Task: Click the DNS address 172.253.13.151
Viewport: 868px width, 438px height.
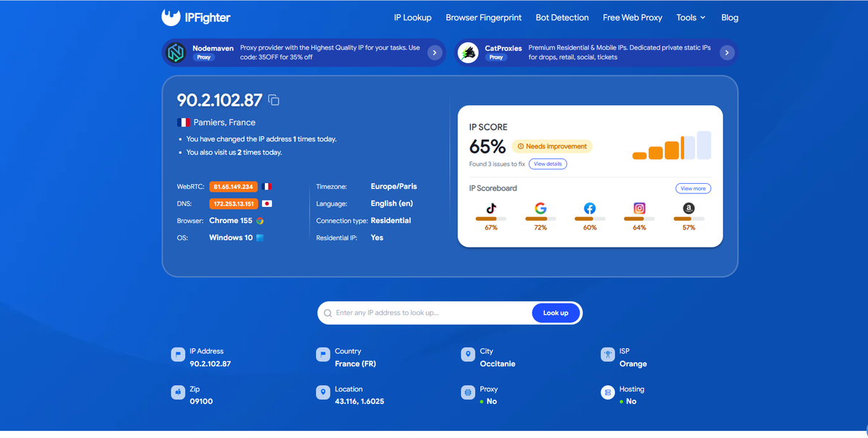Action: (x=233, y=203)
